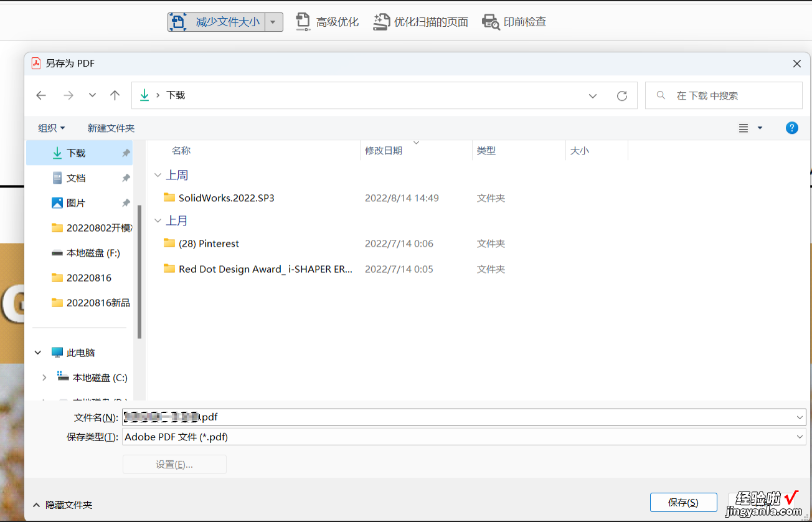Go forward in folder navigation
The height and width of the screenshot is (522, 812).
click(x=68, y=95)
